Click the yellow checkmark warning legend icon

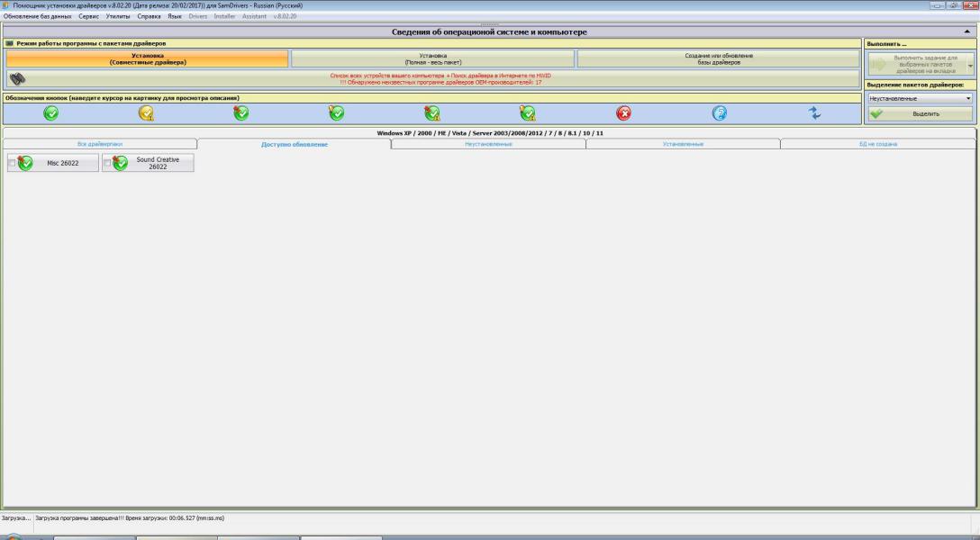146,112
